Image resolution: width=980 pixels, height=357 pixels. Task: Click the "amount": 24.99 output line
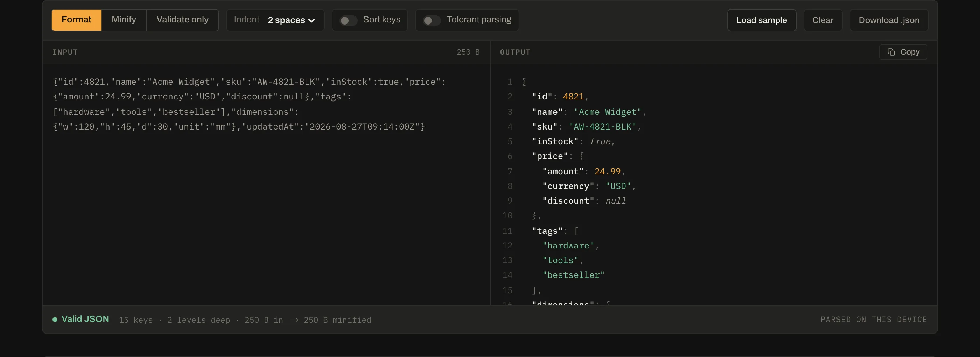coord(584,171)
